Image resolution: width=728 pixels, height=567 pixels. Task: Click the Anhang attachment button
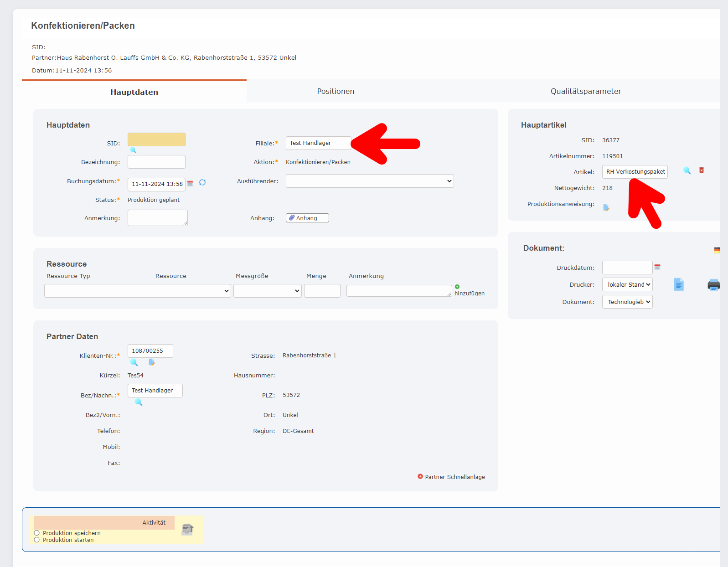click(x=307, y=218)
